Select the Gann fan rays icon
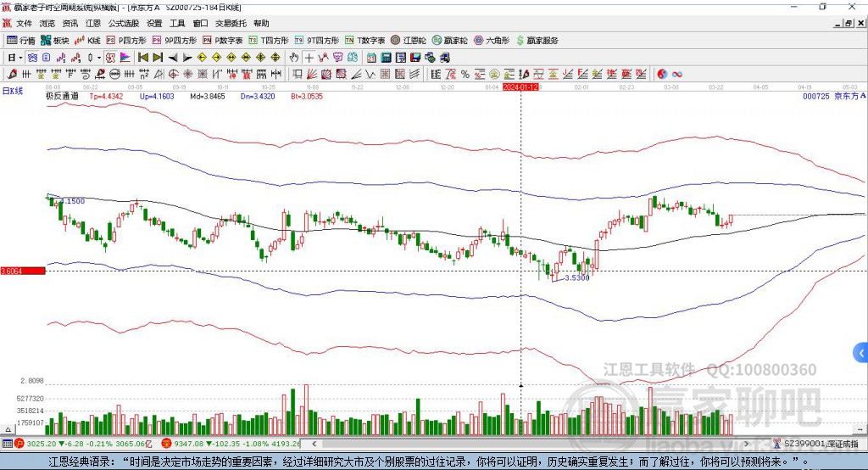This screenshot has width=868, height=470. 312,75
